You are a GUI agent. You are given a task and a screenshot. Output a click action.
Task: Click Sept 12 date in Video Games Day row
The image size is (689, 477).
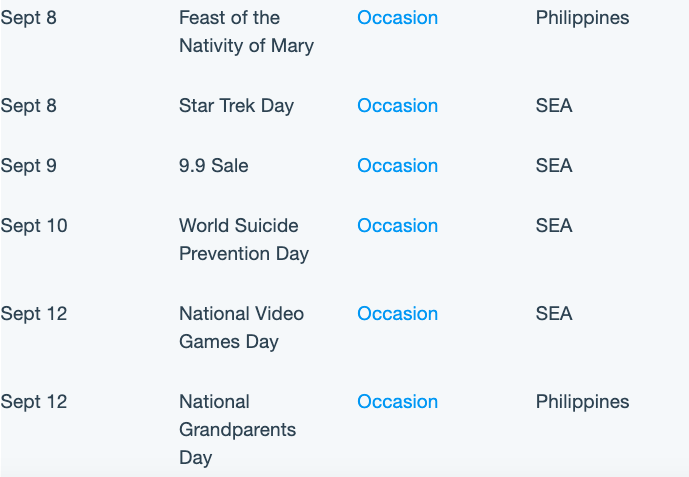point(34,314)
